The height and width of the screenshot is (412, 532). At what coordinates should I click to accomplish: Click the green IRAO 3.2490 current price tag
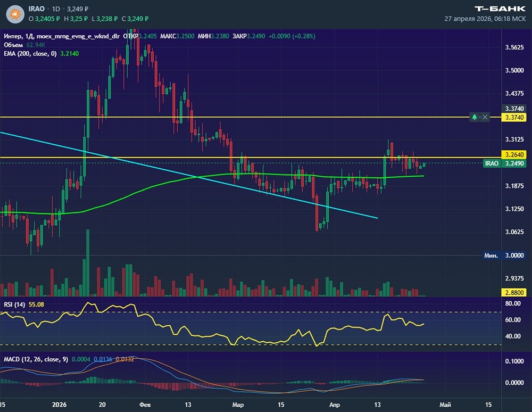pyautogui.click(x=504, y=163)
